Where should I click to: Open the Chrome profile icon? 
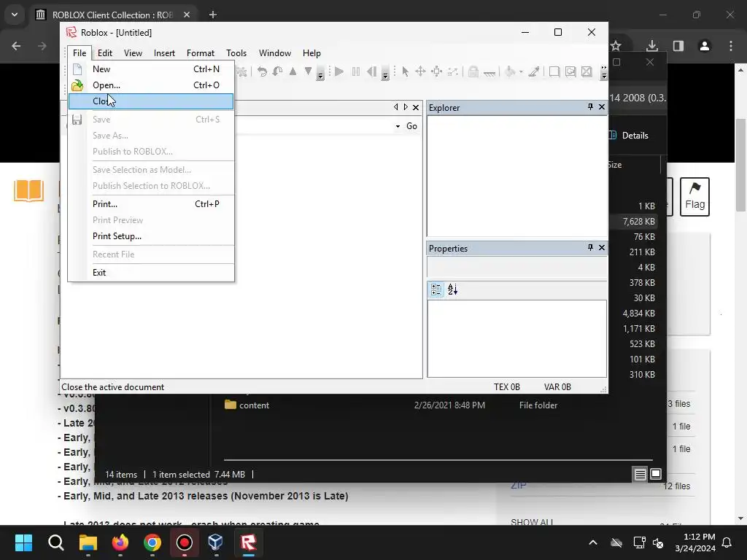coord(705,46)
